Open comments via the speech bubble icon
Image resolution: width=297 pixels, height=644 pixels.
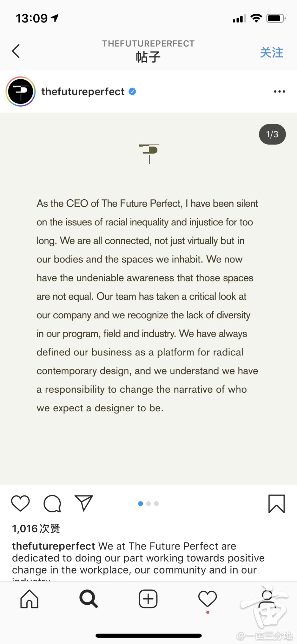[x=52, y=503]
